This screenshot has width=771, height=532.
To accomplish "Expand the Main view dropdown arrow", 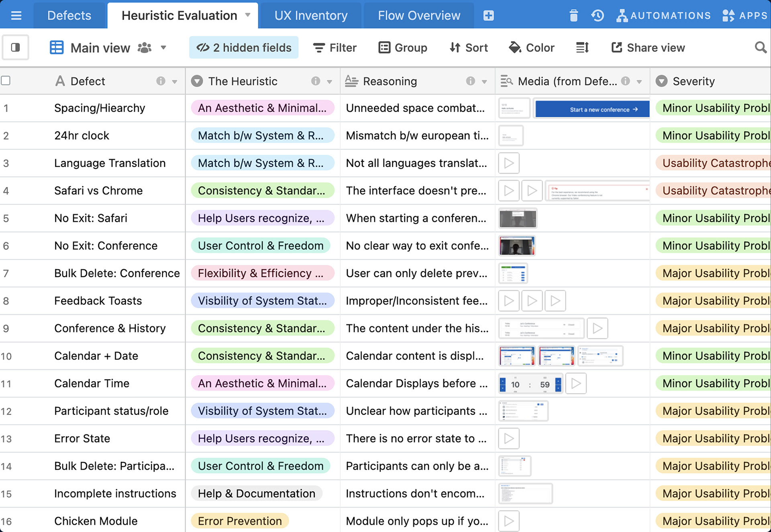I will (x=163, y=47).
